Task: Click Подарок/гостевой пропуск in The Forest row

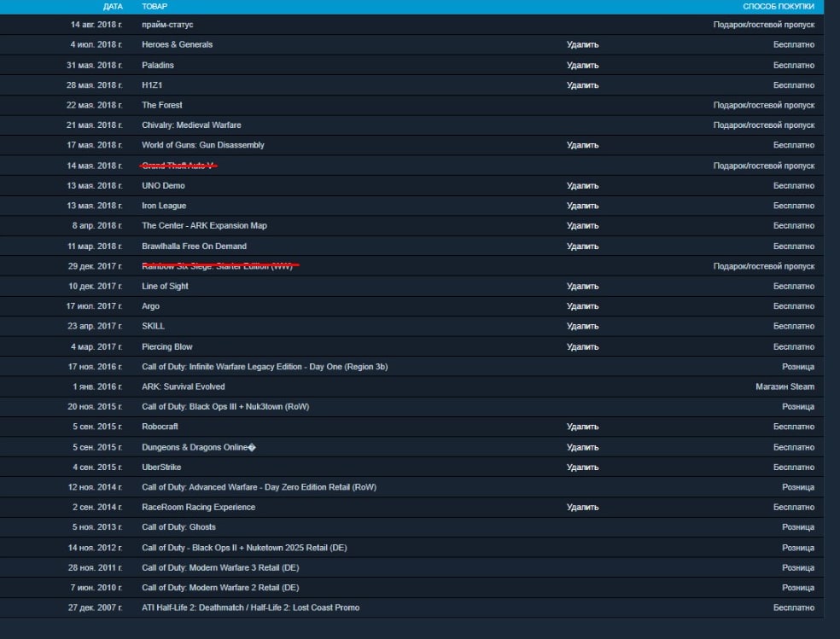Action: click(764, 106)
